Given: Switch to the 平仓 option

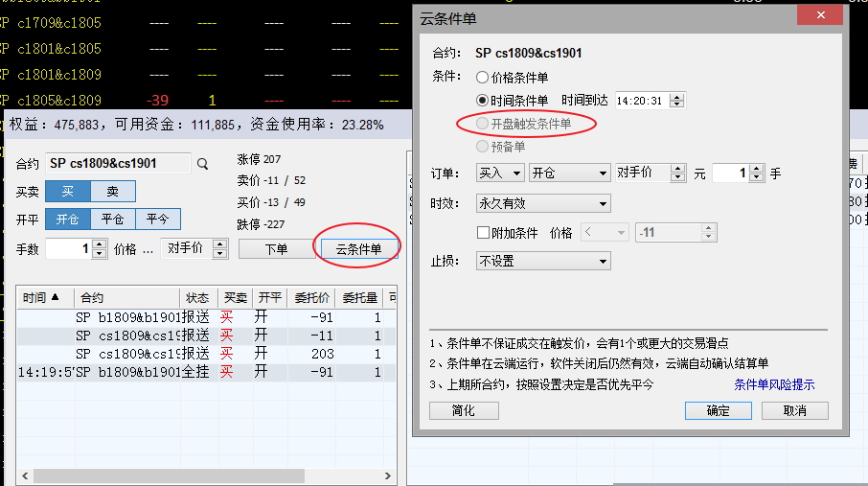Looking at the screenshot, I should (113, 219).
